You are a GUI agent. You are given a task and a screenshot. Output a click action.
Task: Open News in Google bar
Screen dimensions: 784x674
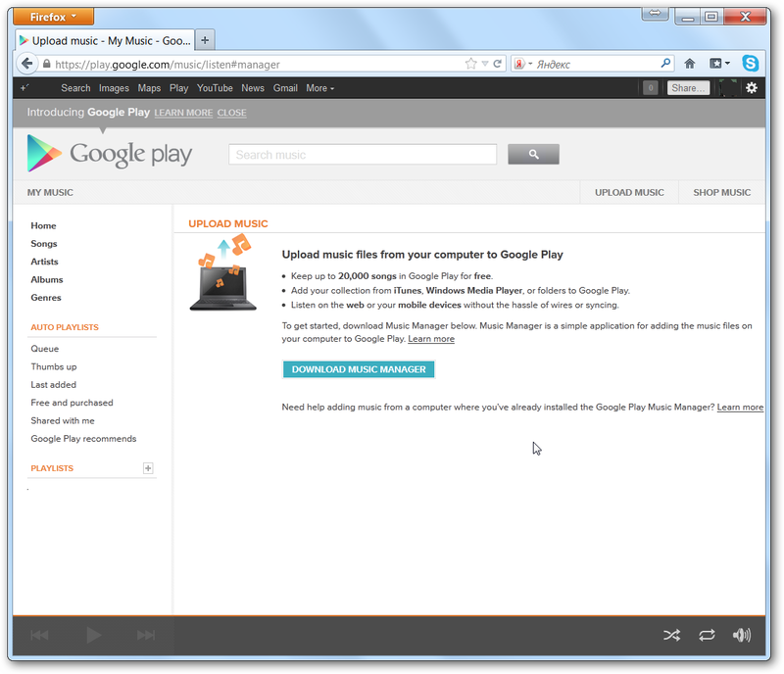pyautogui.click(x=253, y=88)
